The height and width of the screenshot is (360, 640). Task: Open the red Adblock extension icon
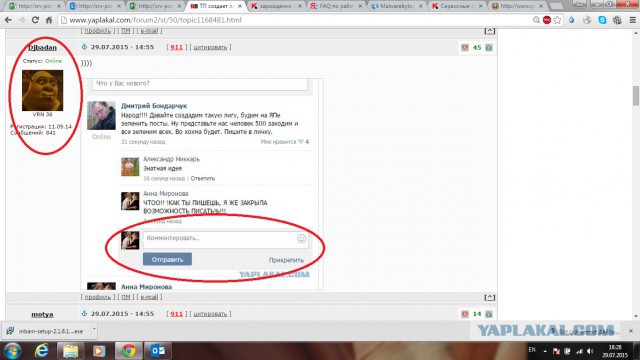coord(547,20)
